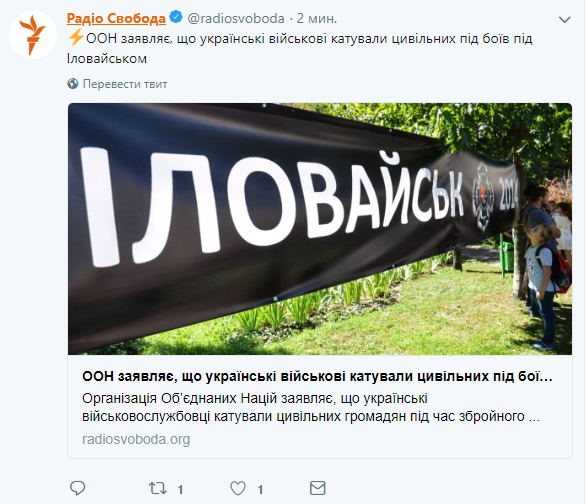Click the card description about Організація Об'єднаних Націй
The height and width of the screenshot is (504, 585).
311,407
